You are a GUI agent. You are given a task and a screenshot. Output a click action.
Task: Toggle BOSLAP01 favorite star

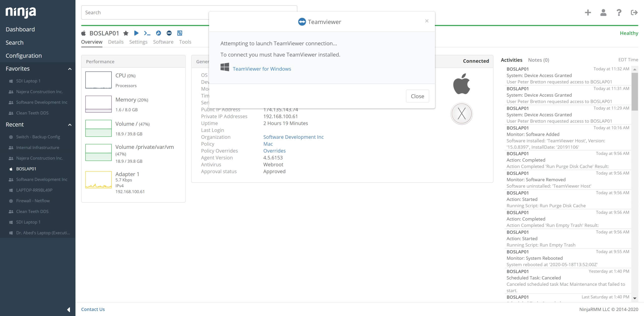126,33
